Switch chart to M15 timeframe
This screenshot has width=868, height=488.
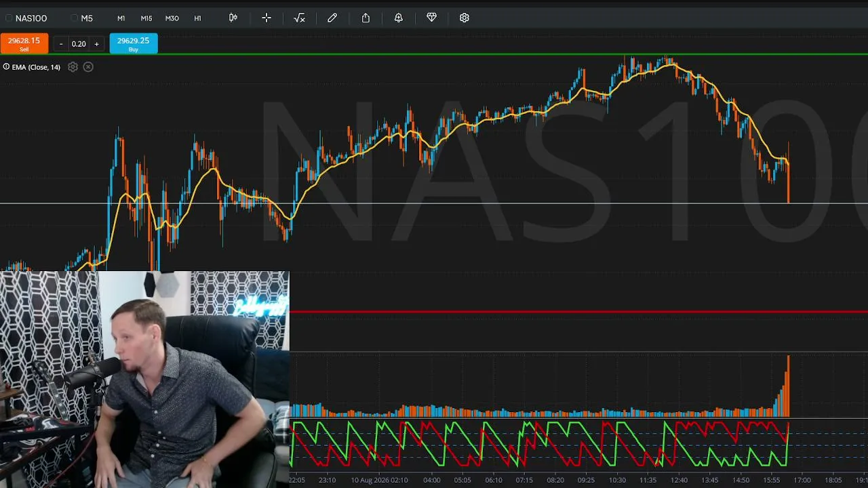coord(146,18)
